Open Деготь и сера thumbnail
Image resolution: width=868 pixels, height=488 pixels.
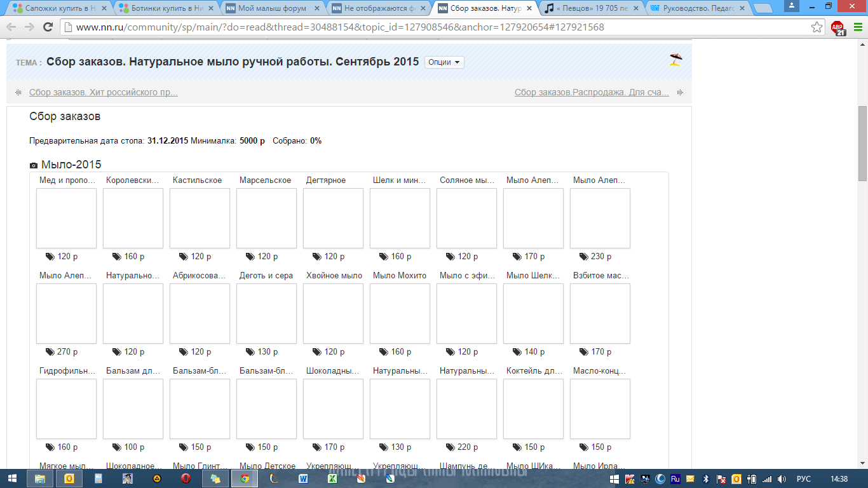point(266,314)
